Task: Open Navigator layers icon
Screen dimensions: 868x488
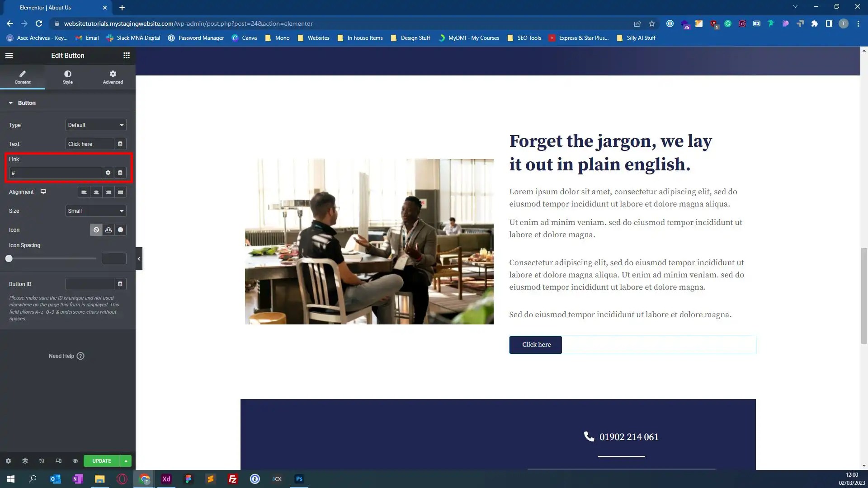Action: [25, 461]
